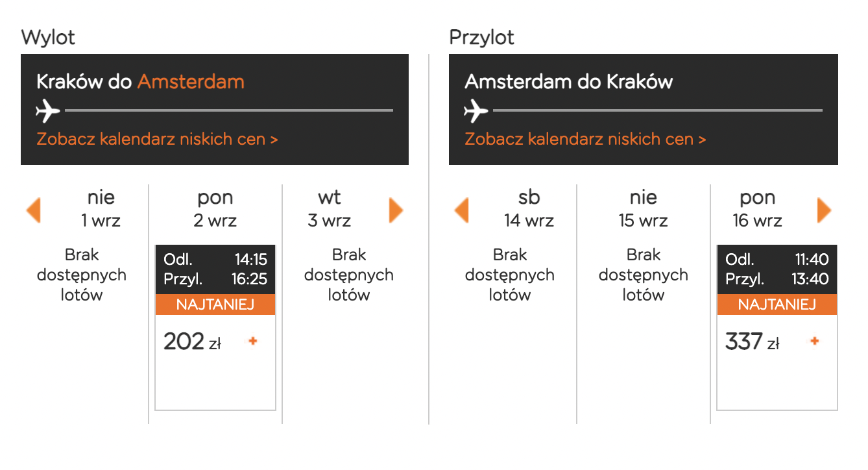This screenshot has width=868, height=470.
Task: Click previous-day arrow in the Przylot section
Action: coord(461,210)
